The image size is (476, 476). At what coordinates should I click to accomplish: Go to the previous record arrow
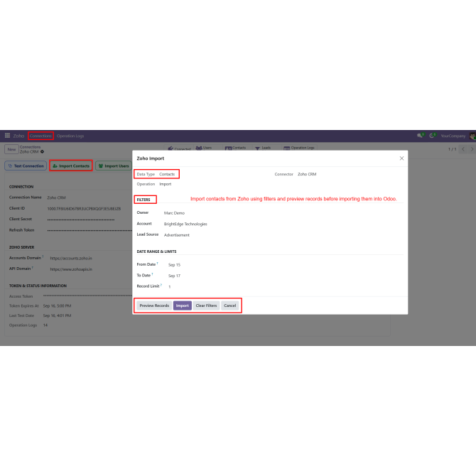click(x=463, y=148)
